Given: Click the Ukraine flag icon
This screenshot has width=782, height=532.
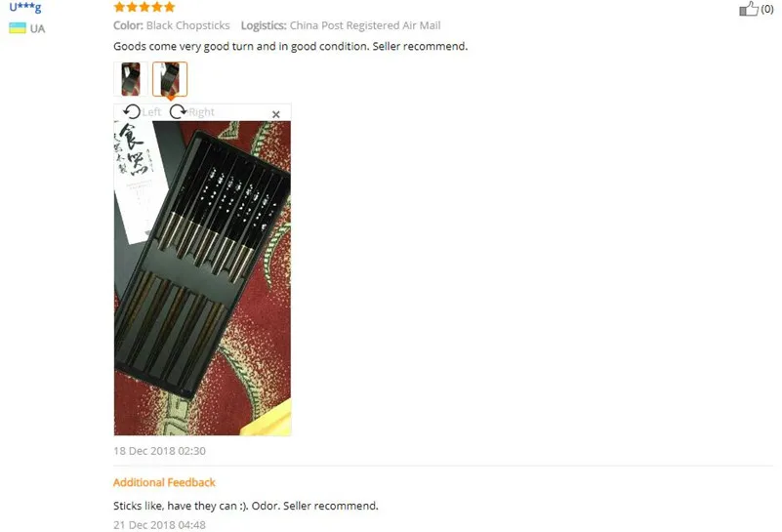Looking at the screenshot, I should [18, 28].
